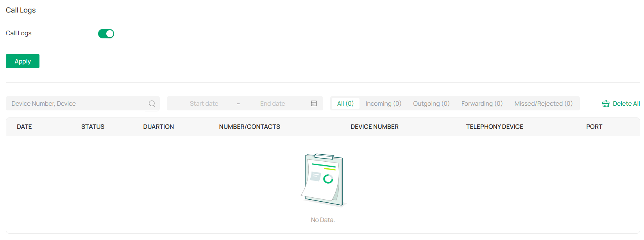Click the Delete All link text
This screenshot has width=644, height=240.
click(626, 104)
